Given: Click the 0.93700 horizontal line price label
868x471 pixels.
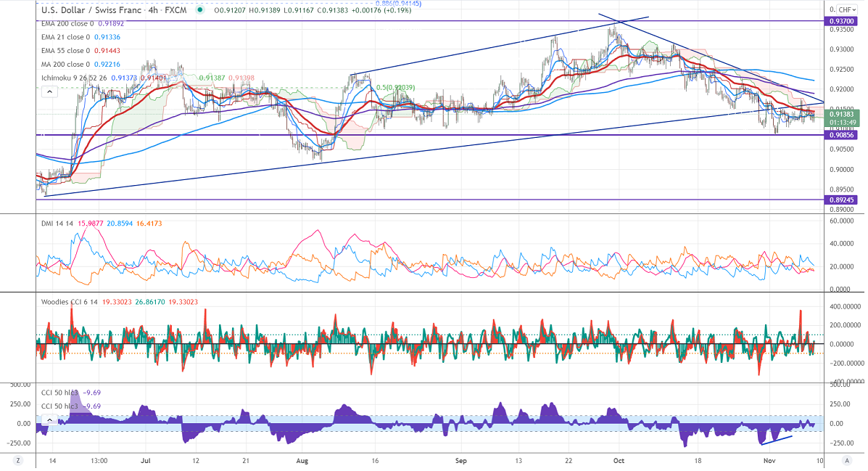Looking at the screenshot, I should (841, 21).
